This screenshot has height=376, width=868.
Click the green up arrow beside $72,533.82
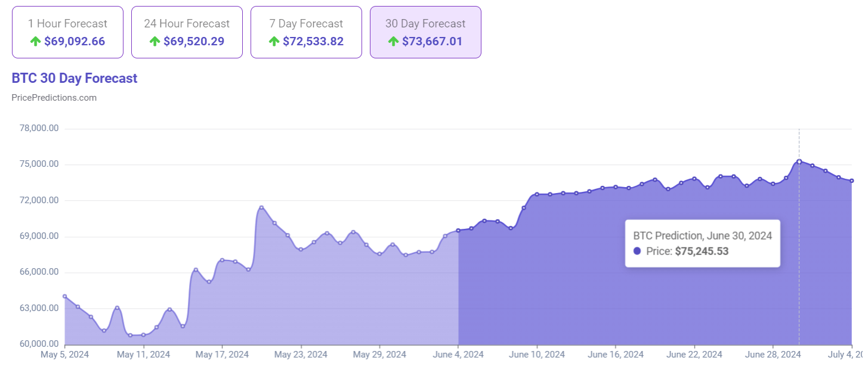[274, 41]
